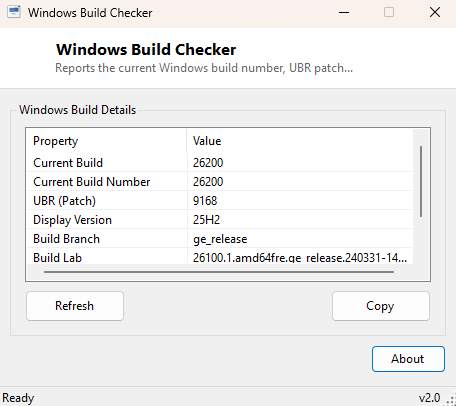The width and height of the screenshot is (456, 406).
Task: Select the Build Branch row
Action: (x=220, y=239)
